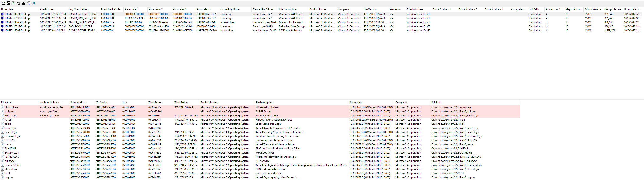644x180 pixels.
Task: Click the path C:\windows\system32\hal.dll
Action: click(x=448, y=120)
